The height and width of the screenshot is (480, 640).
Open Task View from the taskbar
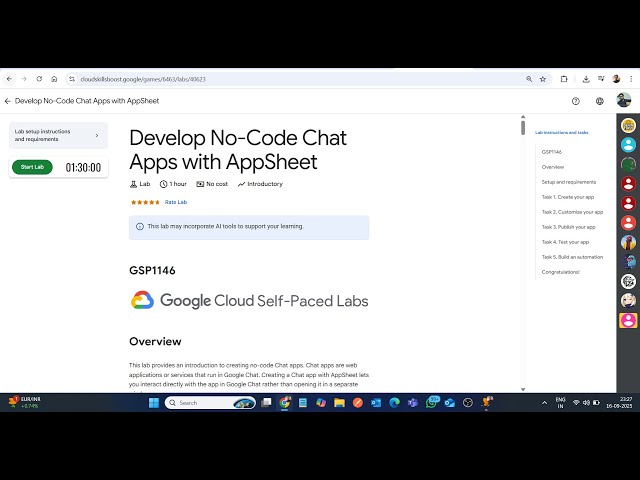coord(266,403)
